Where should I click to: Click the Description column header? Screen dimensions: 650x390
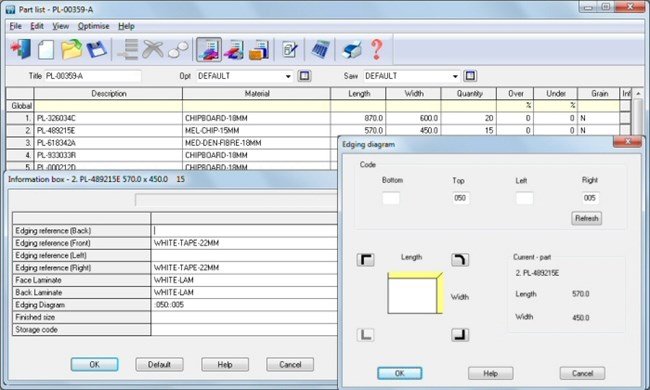click(108, 94)
